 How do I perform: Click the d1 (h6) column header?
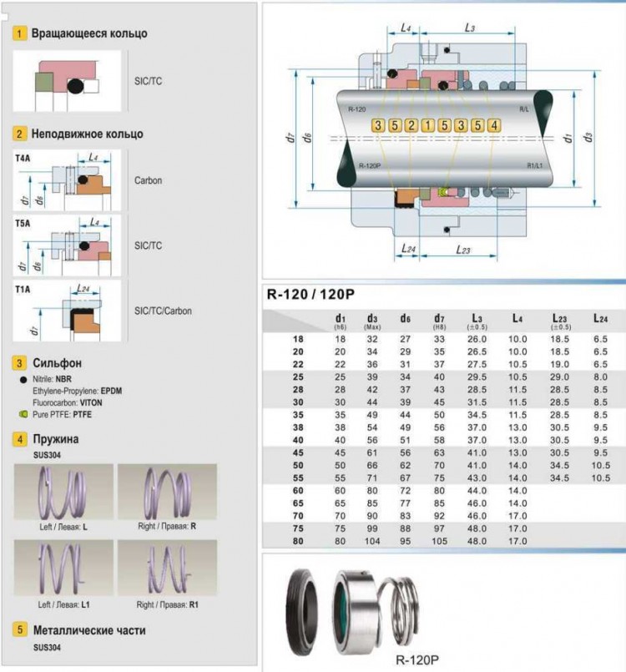point(341,321)
